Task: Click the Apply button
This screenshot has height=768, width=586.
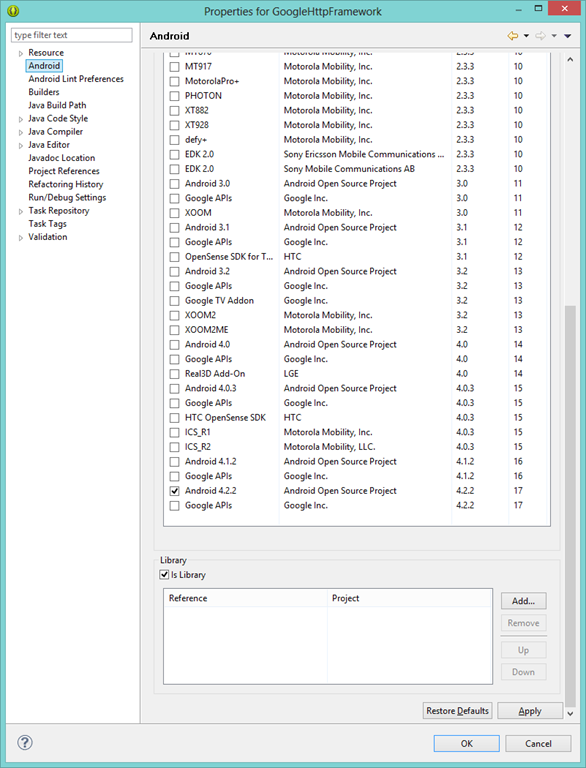Action: pyautogui.click(x=530, y=711)
